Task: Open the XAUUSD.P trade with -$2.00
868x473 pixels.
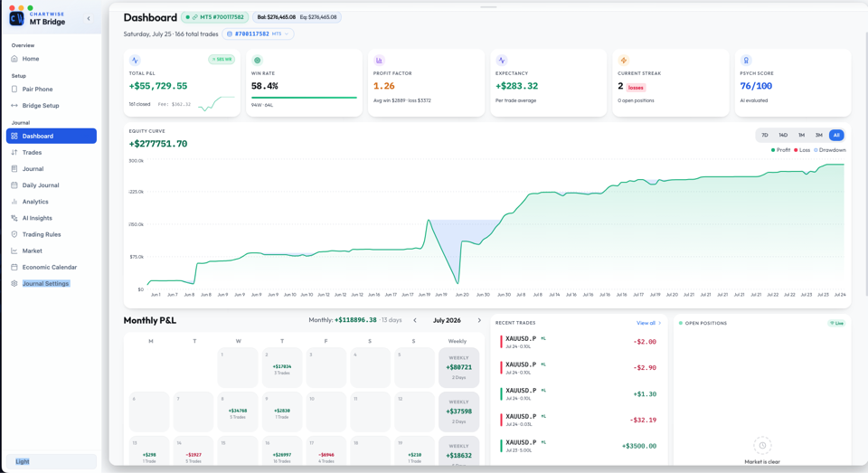Action: click(x=579, y=342)
